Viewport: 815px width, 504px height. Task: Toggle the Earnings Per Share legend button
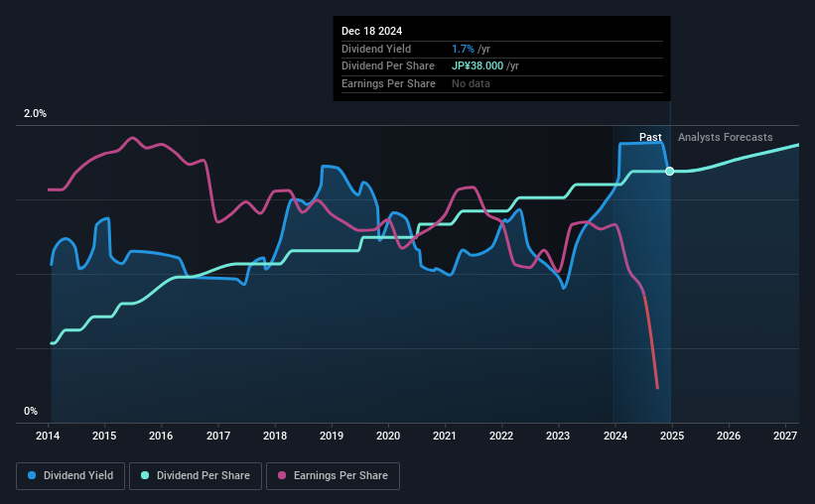tap(333, 476)
